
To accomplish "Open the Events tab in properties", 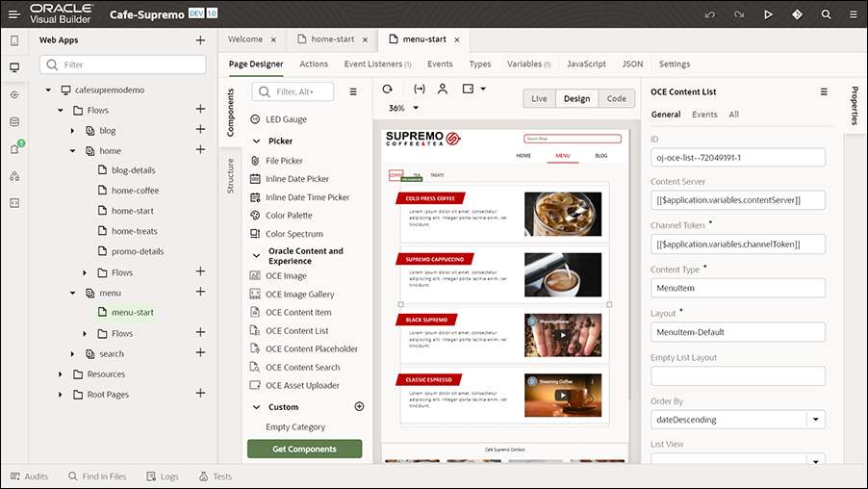I will point(704,115).
